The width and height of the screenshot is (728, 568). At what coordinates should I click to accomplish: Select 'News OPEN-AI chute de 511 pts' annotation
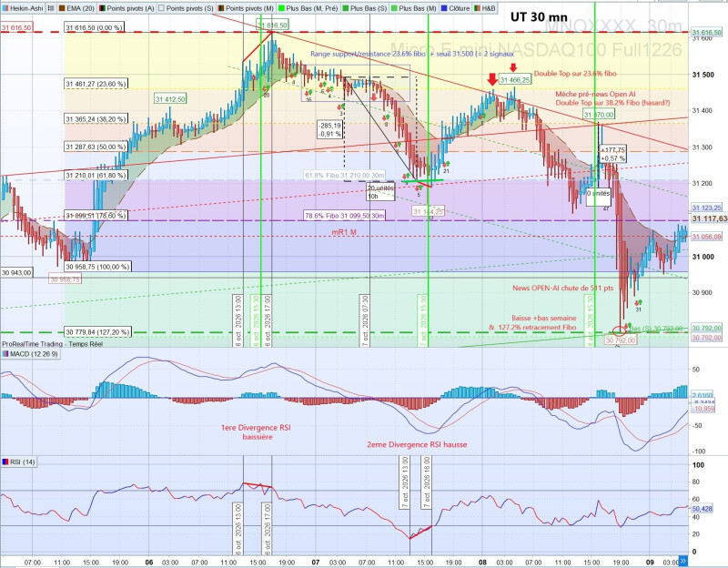(x=562, y=288)
